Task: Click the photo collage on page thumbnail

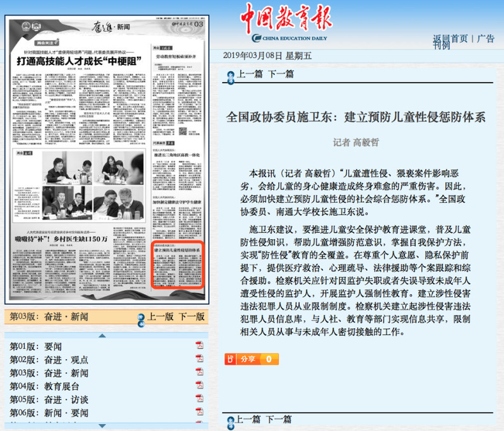Action: [93, 185]
